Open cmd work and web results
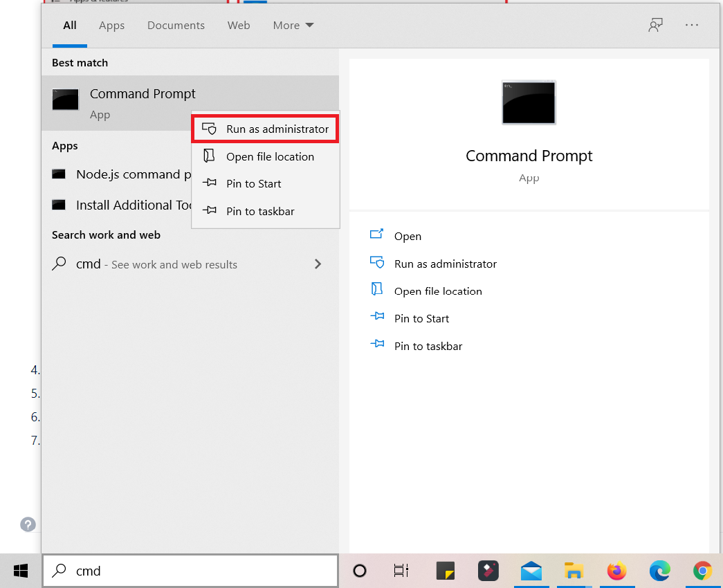The width and height of the screenshot is (723, 588). point(190,264)
